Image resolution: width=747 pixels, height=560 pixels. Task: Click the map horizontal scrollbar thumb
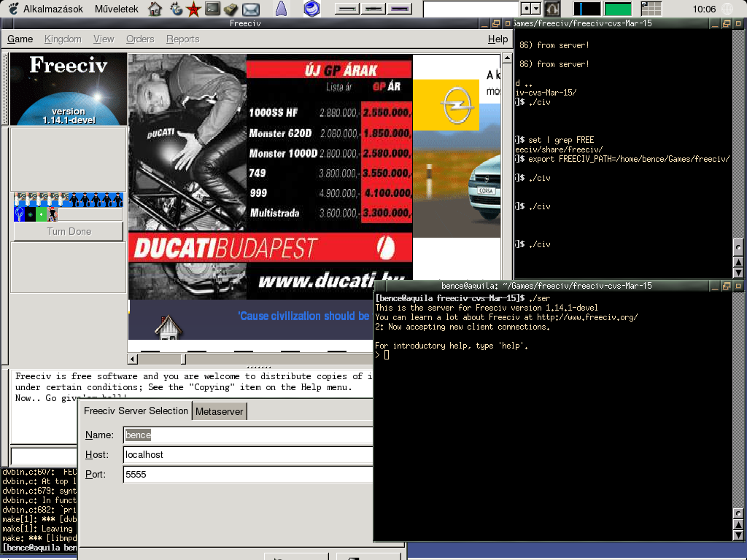click(183, 359)
